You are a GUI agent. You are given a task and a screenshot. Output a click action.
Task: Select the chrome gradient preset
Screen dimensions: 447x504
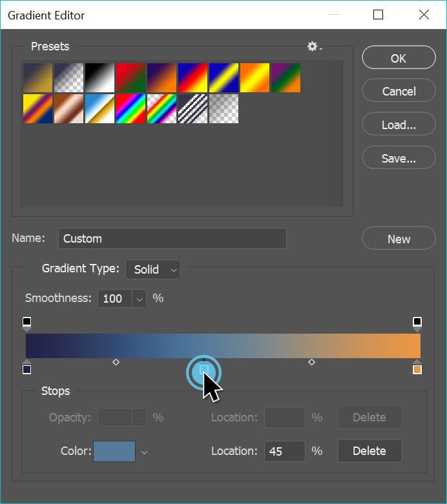tap(99, 108)
